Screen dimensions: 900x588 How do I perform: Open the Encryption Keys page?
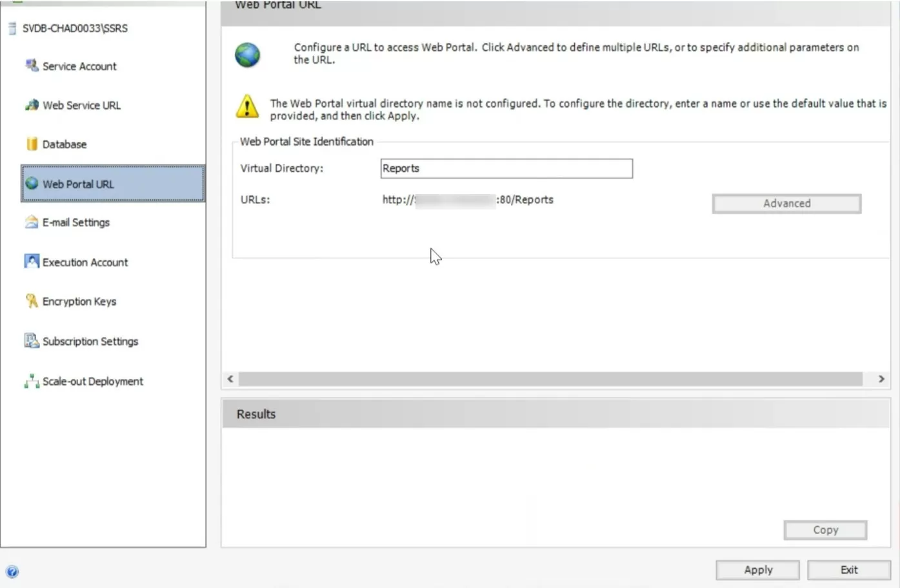click(x=79, y=301)
